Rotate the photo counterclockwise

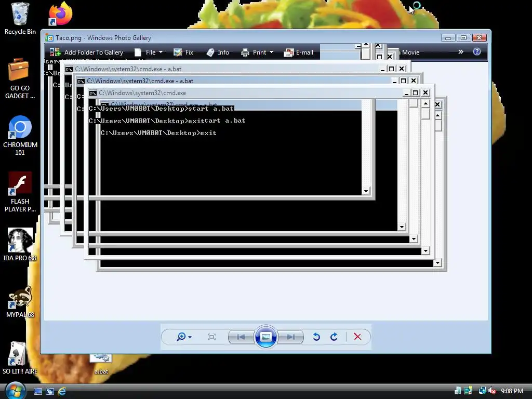(316, 337)
